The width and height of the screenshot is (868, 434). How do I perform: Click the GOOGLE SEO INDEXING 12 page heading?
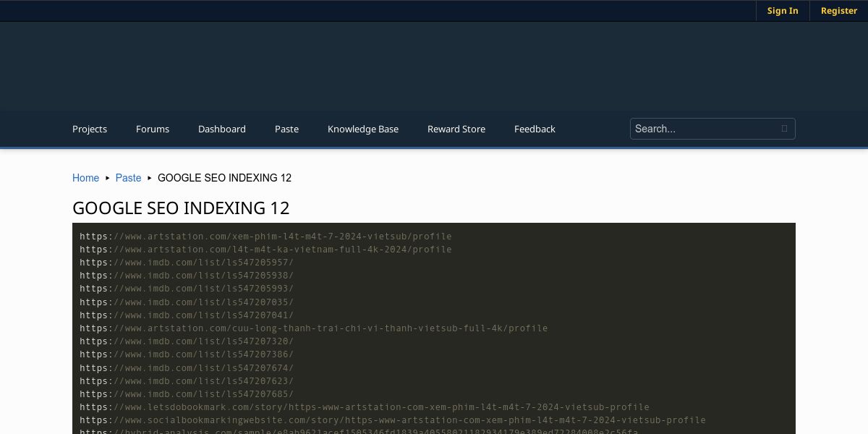[181, 208]
